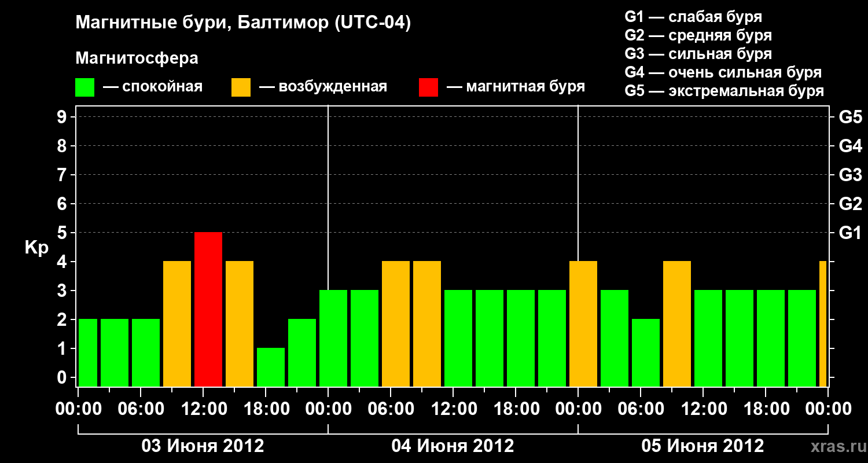The image size is (868, 463).
Task: Click the 'G4' label on the right axis
Action: tap(850, 146)
